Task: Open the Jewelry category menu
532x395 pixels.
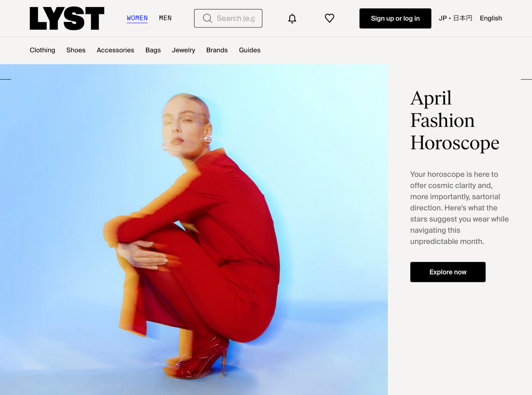Action: pyautogui.click(x=183, y=50)
